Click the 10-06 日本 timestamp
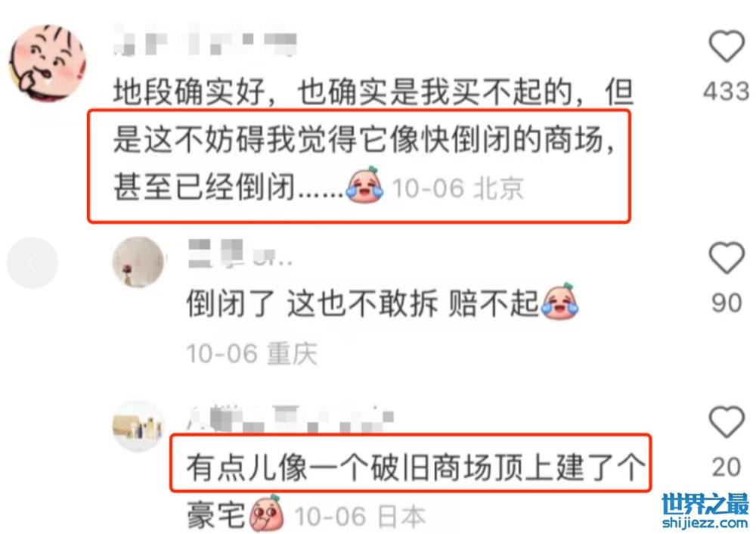Viewport: 756px width, 534px height. (x=360, y=517)
